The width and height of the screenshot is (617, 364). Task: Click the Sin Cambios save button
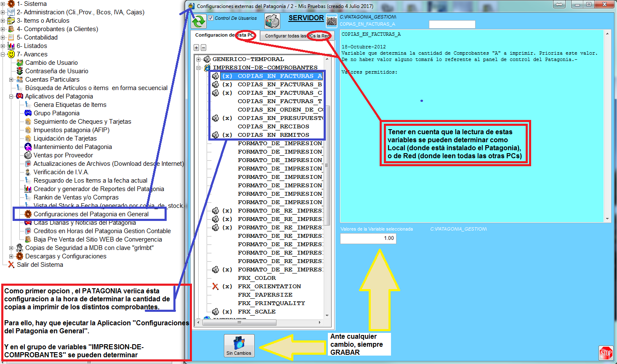[239, 346]
